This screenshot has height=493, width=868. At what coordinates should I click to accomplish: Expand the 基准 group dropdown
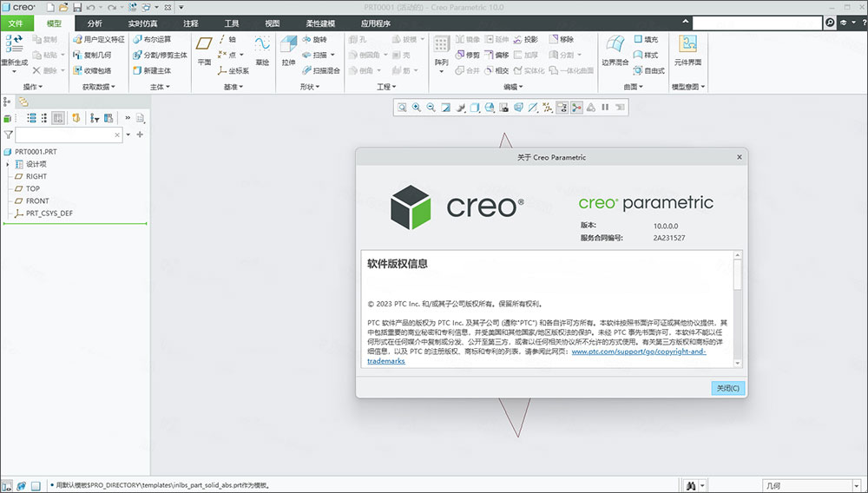[233, 87]
